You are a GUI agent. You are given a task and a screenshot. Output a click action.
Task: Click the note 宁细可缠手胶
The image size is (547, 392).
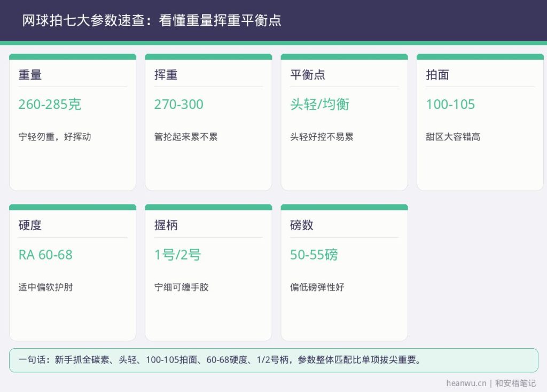(182, 287)
